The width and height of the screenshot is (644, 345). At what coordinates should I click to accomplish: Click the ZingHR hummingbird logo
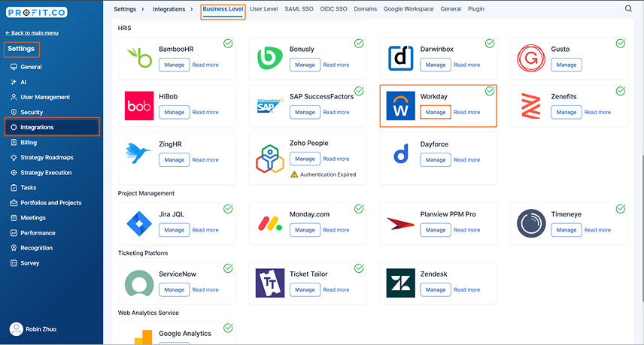[138, 153]
